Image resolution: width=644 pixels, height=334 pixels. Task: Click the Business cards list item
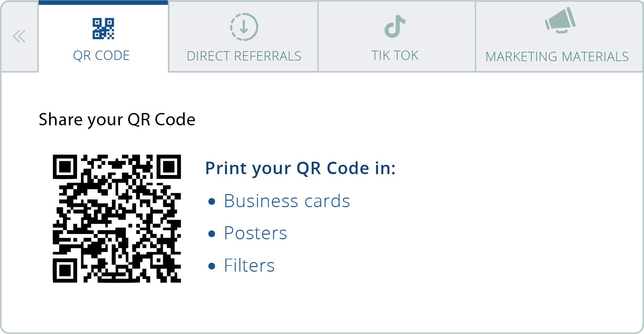click(x=287, y=201)
